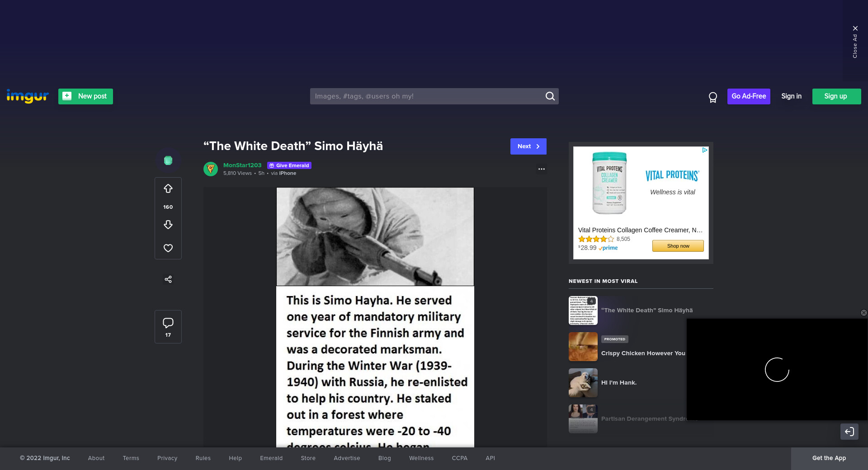The height and width of the screenshot is (470, 868).
Task: Click the search magnifier icon
Action: pyautogui.click(x=550, y=96)
